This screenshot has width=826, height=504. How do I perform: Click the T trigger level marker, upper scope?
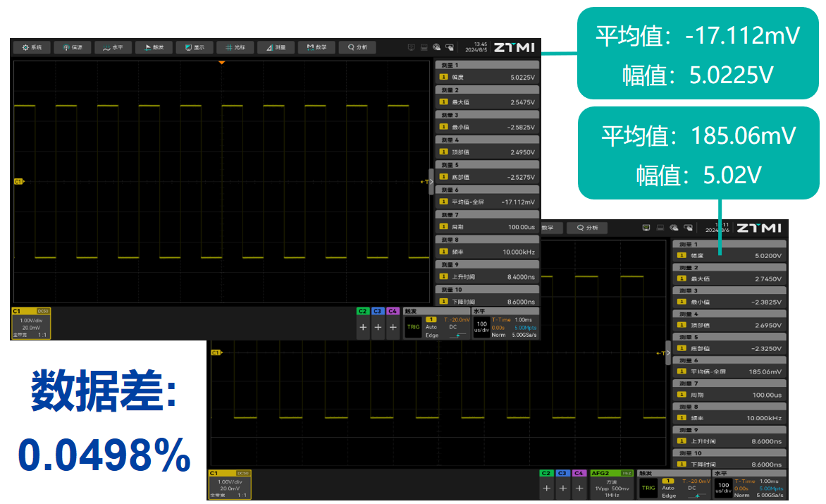424,182
